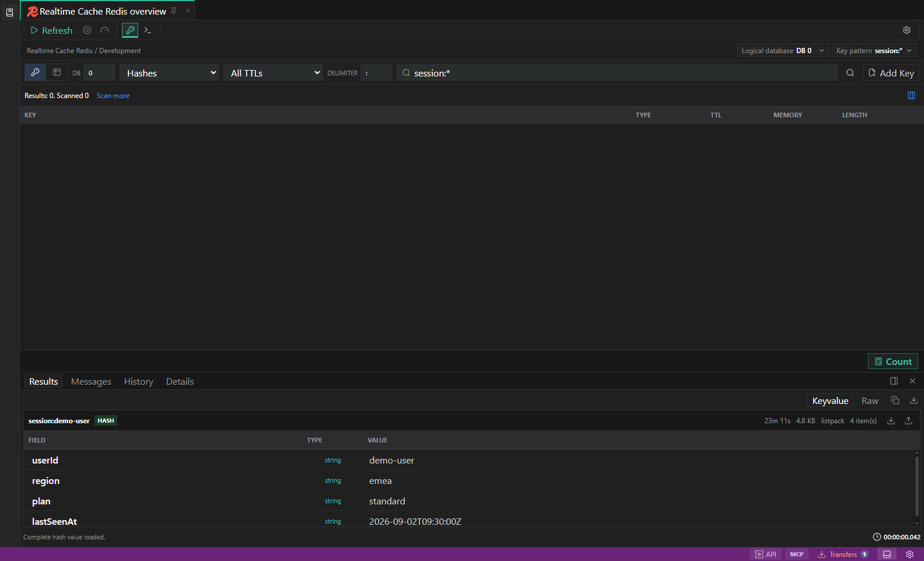Click the Scan more link
The height and width of the screenshot is (561, 924).
click(x=113, y=96)
